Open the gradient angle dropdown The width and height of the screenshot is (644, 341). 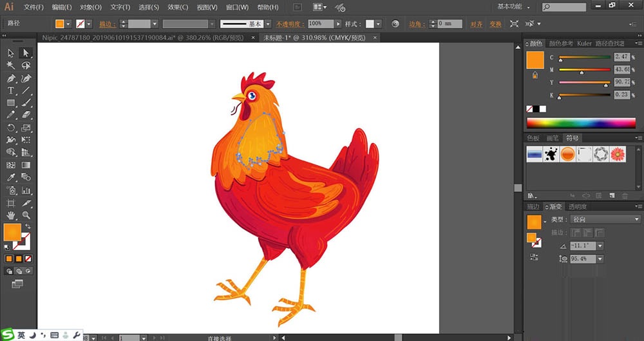(x=600, y=246)
